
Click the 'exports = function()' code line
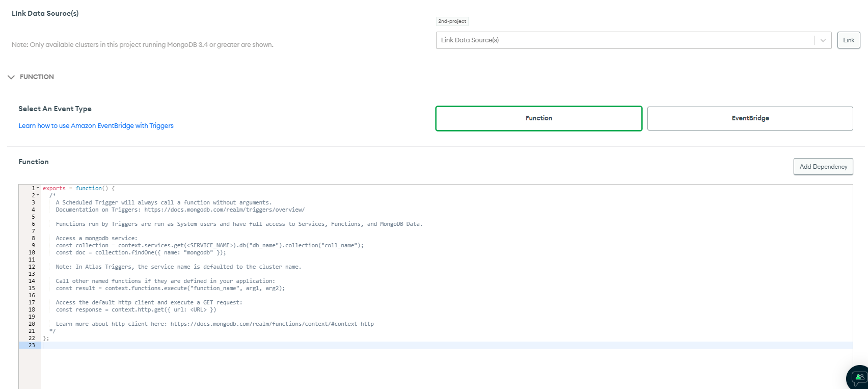click(x=78, y=189)
